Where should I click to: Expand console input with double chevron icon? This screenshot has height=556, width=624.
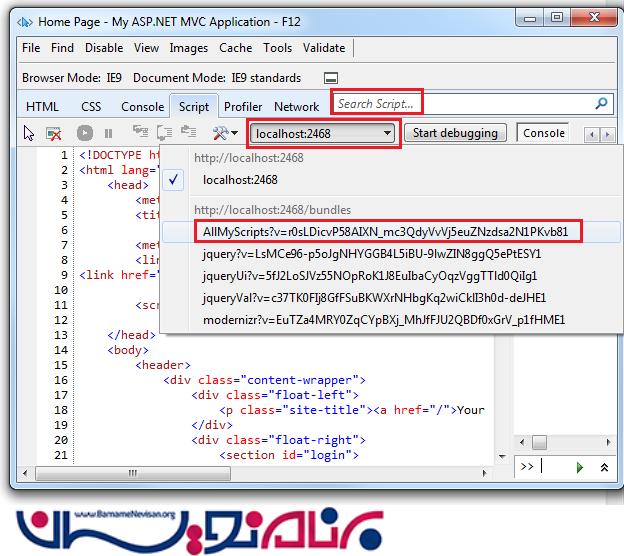pos(603,467)
